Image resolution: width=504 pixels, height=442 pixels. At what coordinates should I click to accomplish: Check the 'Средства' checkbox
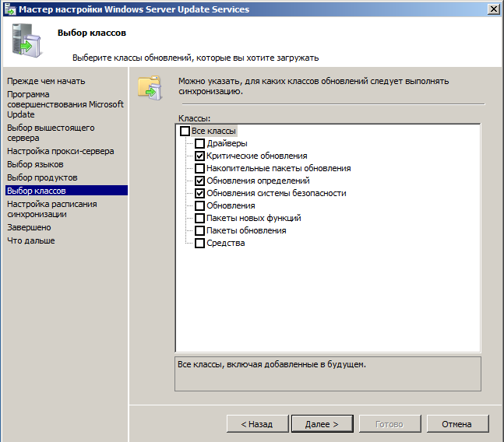199,243
